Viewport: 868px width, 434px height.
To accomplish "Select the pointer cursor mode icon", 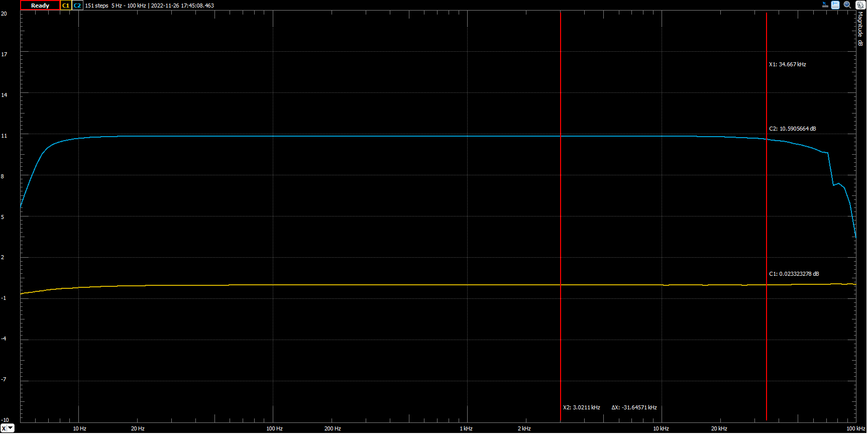I will (x=825, y=5).
